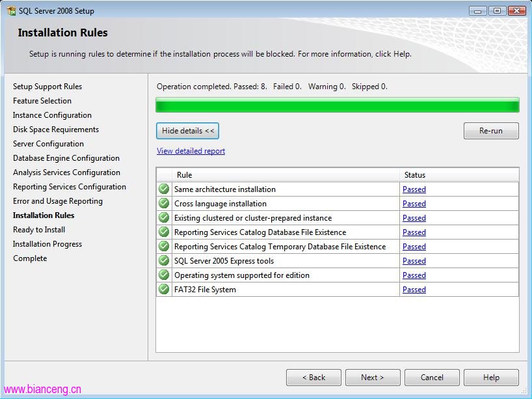Select Setup Support Rules step in sidebar
This screenshot has height=399, width=532.
point(47,87)
